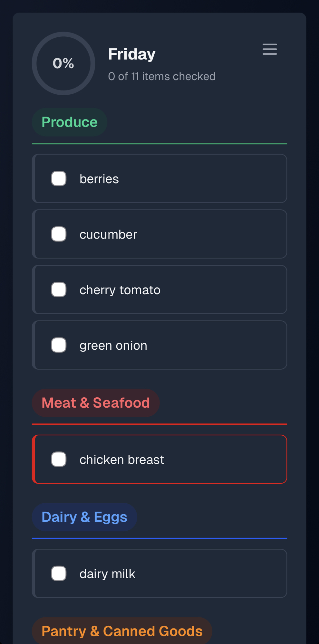Check the berries checkbox
Screen dimensions: 319x644
click(x=59, y=179)
